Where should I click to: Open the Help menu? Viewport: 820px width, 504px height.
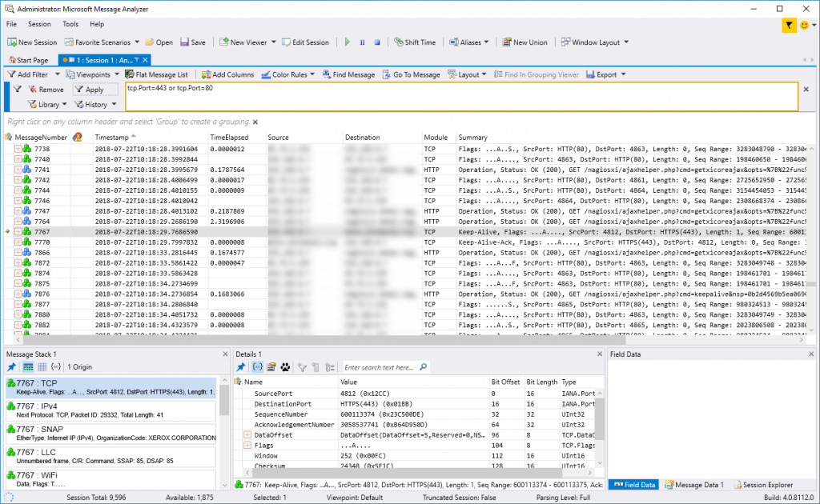coord(97,24)
